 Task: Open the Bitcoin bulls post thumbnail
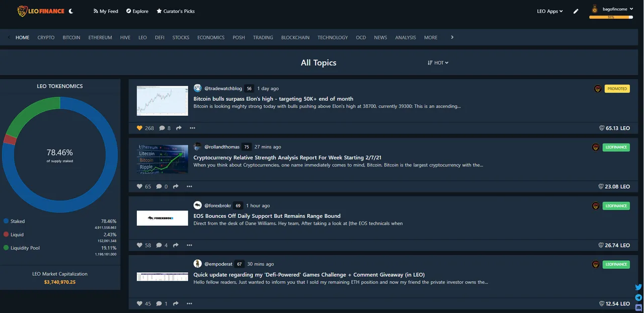[x=162, y=101]
